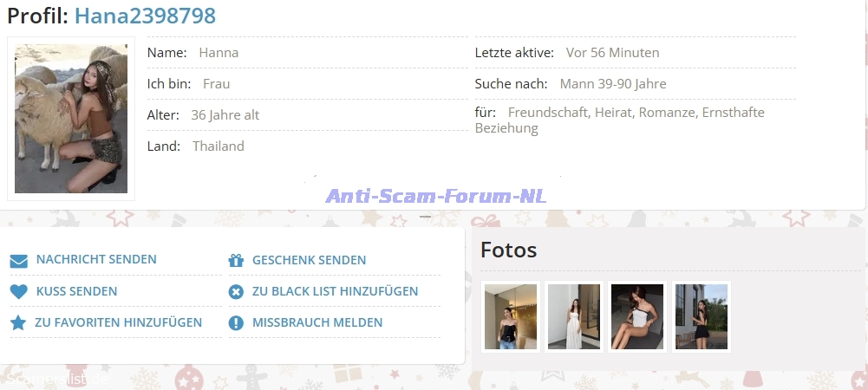
Task: View the fourth photo thumbnail, outdoor shot
Action: (x=702, y=316)
